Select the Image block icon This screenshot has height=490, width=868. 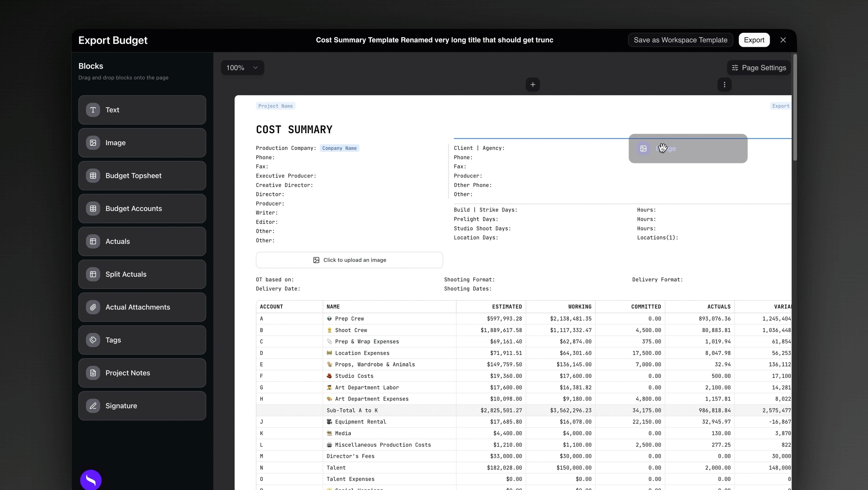[93, 142]
